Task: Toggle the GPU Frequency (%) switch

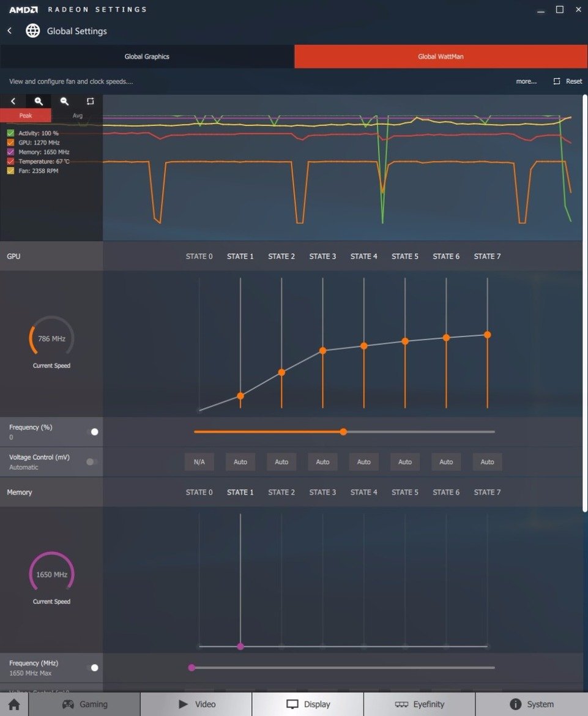Action: tap(92, 432)
